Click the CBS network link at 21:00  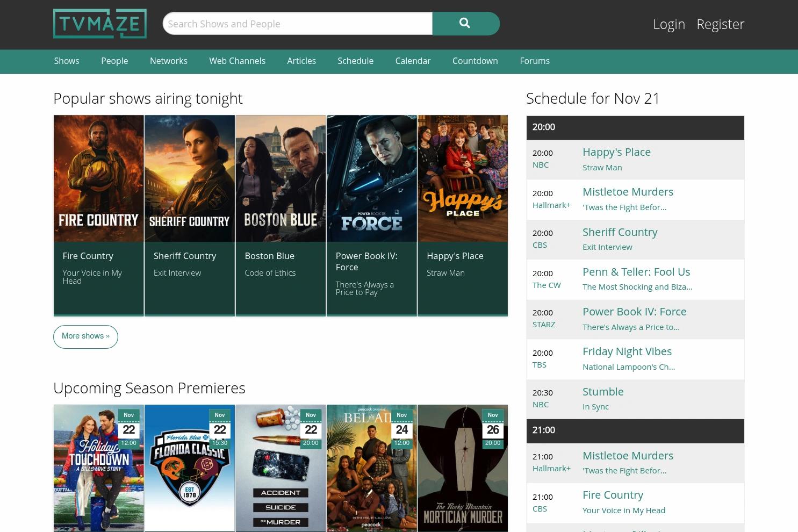point(540,509)
